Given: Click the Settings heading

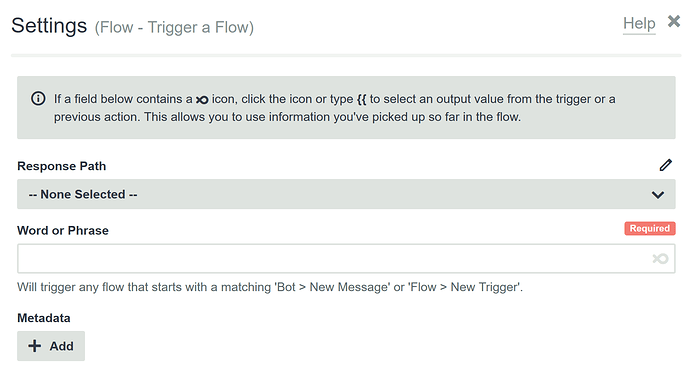Looking at the screenshot, I should (x=49, y=26).
